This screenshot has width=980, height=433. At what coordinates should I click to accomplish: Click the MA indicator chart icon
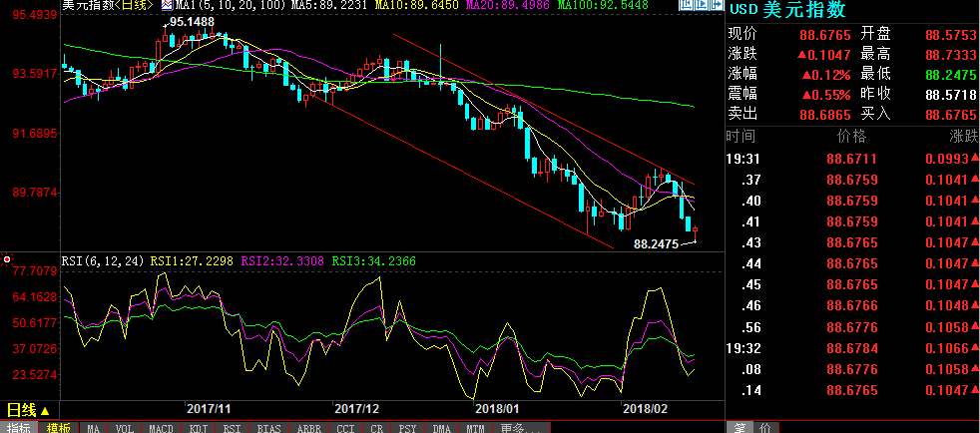pyautogui.click(x=168, y=5)
